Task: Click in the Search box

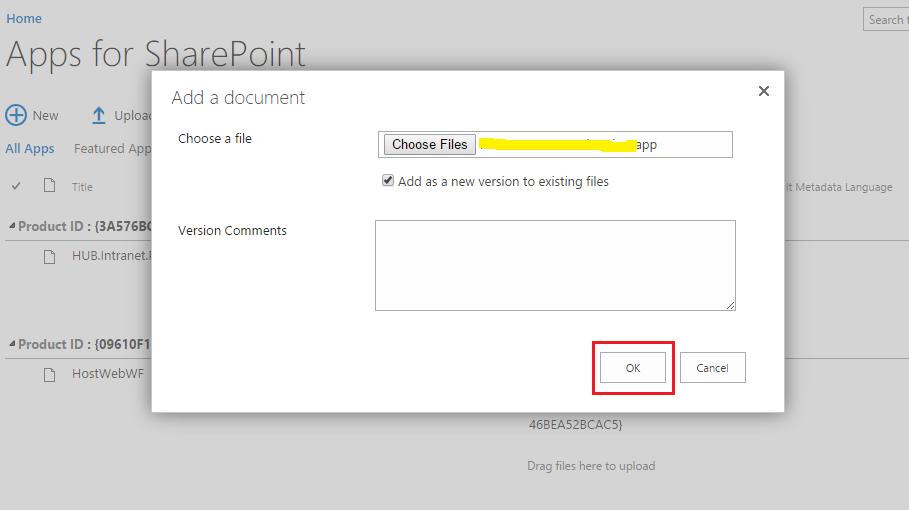Action: pyautogui.click(x=886, y=20)
